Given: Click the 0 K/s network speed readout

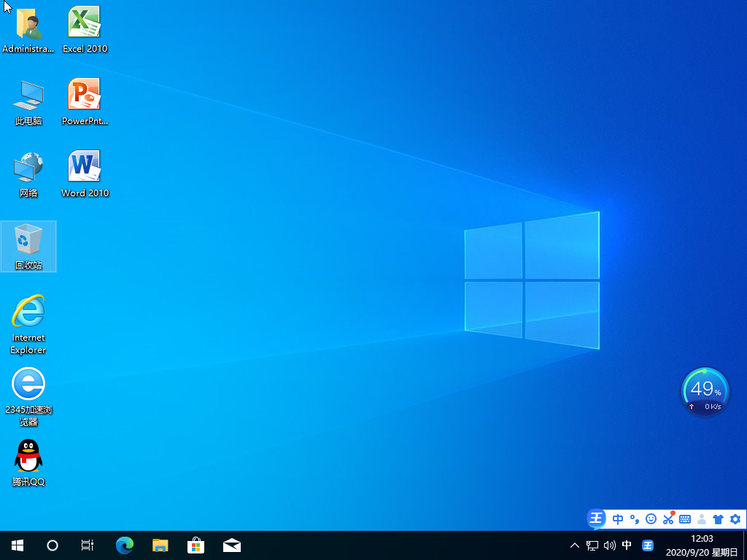Looking at the screenshot, I should coord(713,407).
